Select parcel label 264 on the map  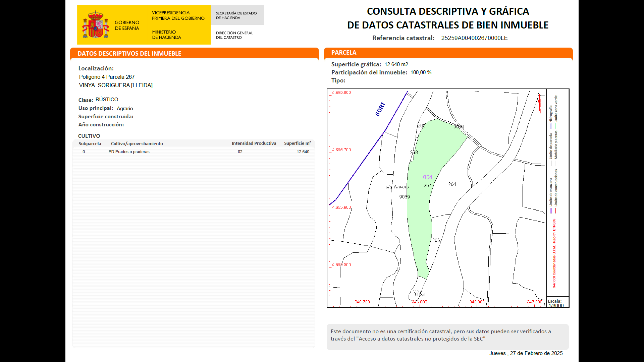coord(452,184)
